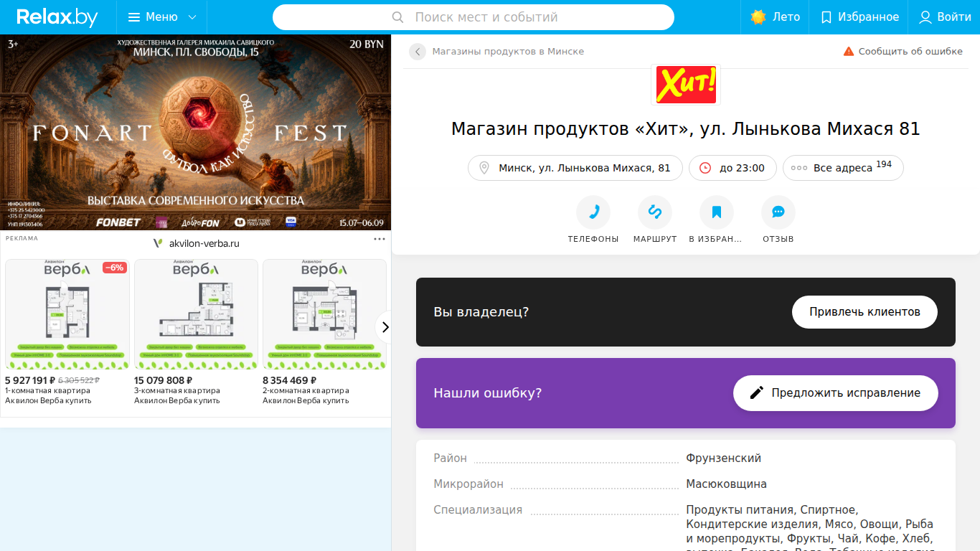Click the Вы владелец? text
980x551 pixels.
coord(481,312)
